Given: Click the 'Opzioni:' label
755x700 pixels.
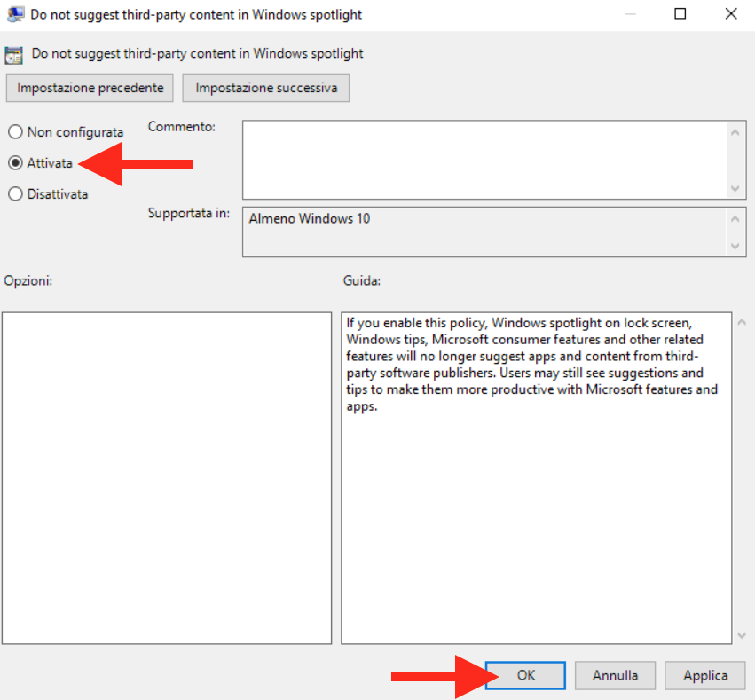Looking at the screenshot, I should (x=28, y=280).
